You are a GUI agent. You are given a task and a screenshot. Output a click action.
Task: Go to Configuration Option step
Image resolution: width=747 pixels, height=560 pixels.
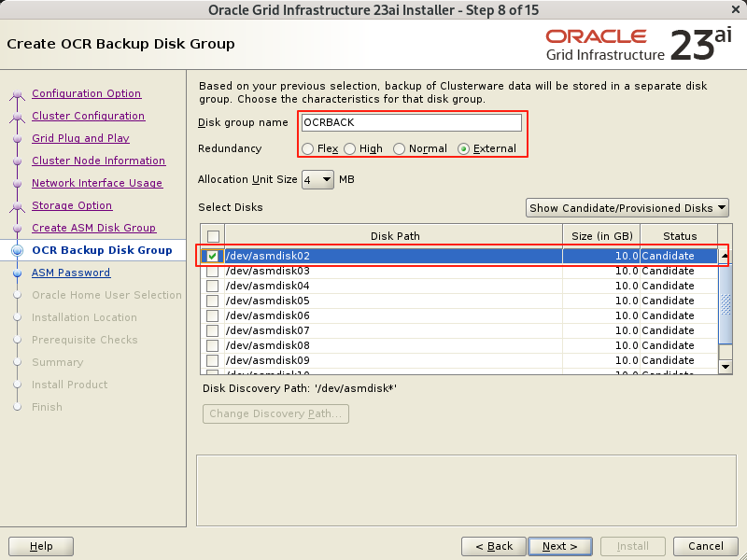[x=86, y=93]
